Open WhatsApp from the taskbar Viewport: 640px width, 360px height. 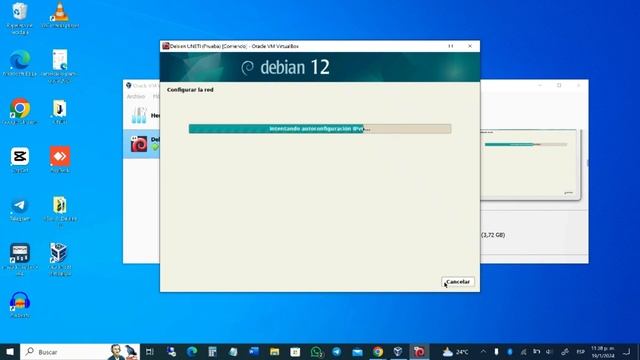click(316, 351)
